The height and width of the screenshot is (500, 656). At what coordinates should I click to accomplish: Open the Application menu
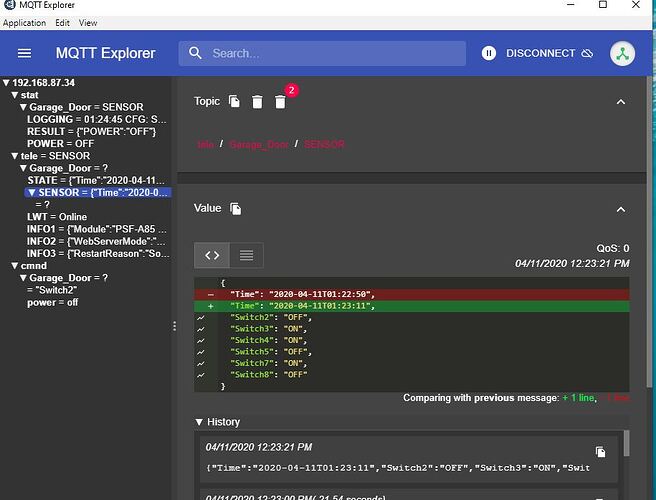click(24, 23)
